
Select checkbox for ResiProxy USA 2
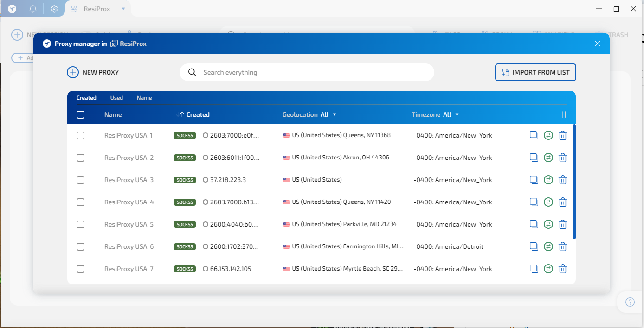80,158
